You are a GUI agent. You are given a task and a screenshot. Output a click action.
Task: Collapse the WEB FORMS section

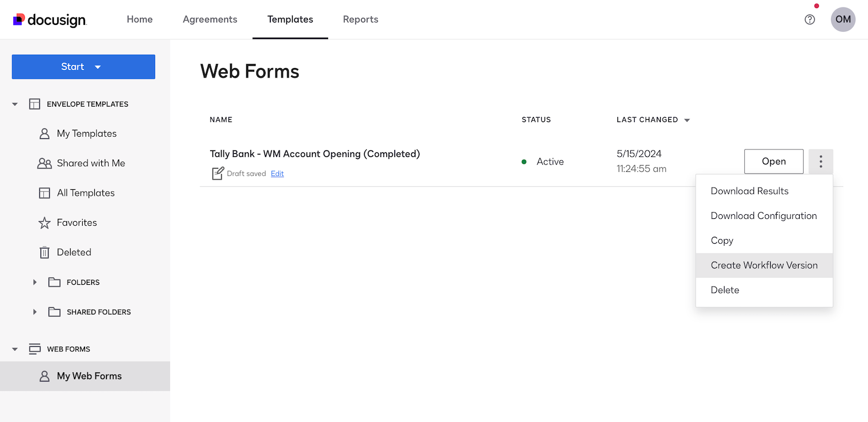[x=14, y=348]
